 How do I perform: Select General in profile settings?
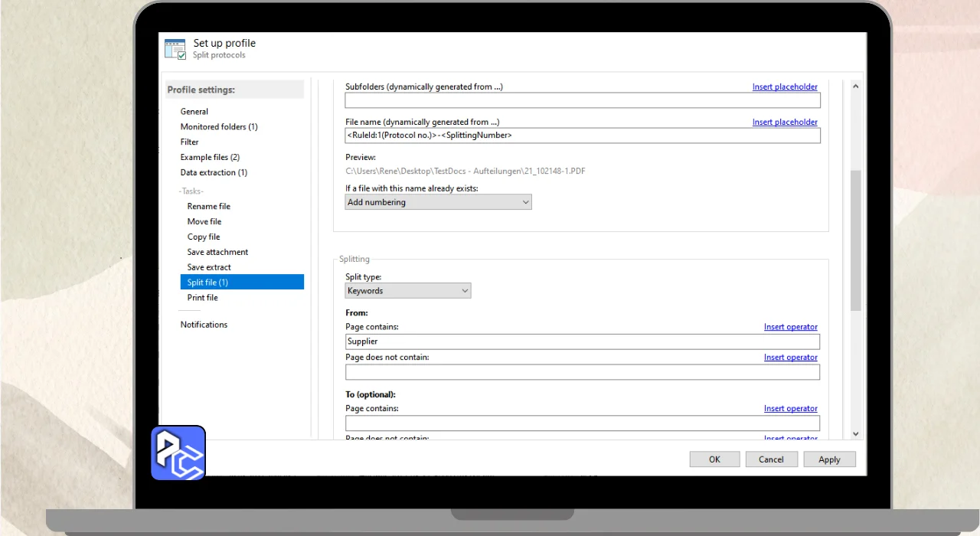click(194, 112)
